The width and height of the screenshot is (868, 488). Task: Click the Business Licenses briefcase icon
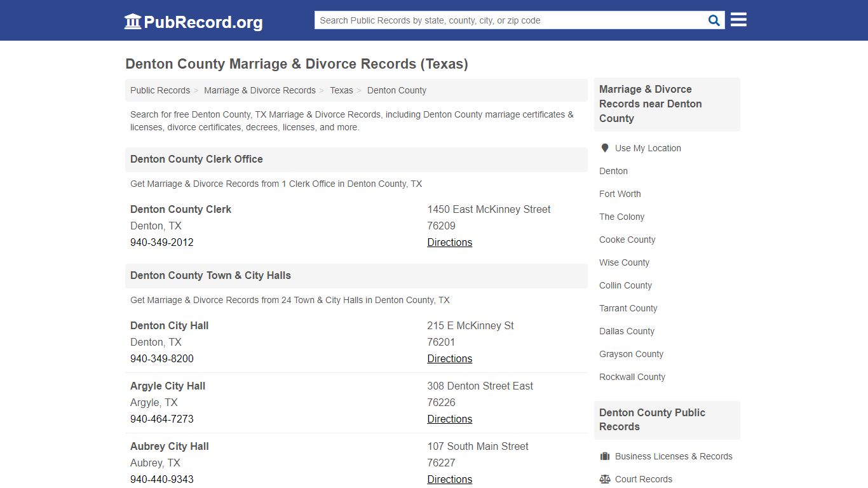pyautogui.click(x=605, y=456)
